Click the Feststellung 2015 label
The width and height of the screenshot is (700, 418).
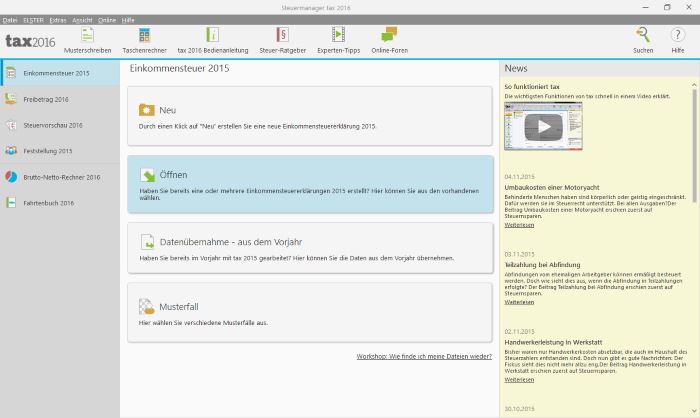(x=48, y=151)
